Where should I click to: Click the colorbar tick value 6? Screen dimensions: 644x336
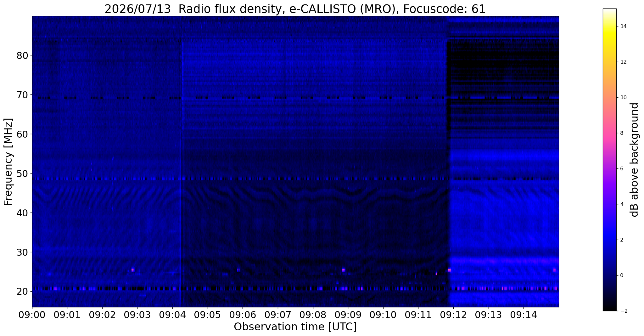click(621, 169)
